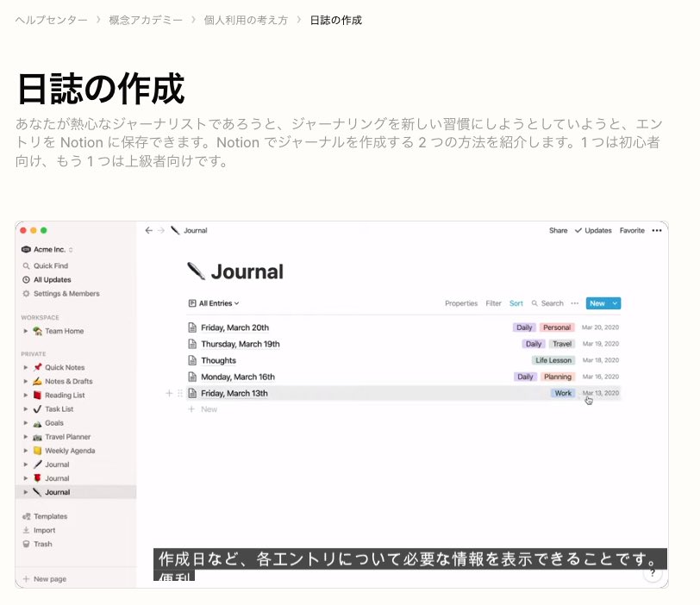Open the All Entries view dropdown
This screenshot has width=700, height=605.
pos(214,303)
